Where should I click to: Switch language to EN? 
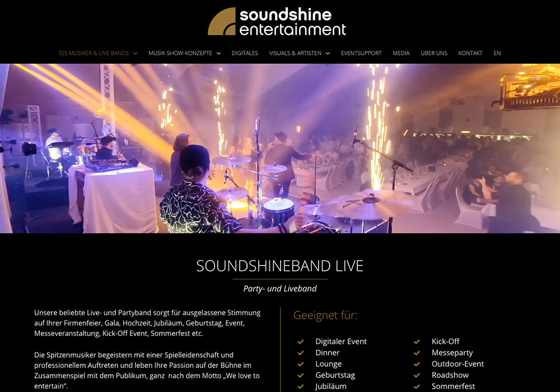[x=497, y=53]
